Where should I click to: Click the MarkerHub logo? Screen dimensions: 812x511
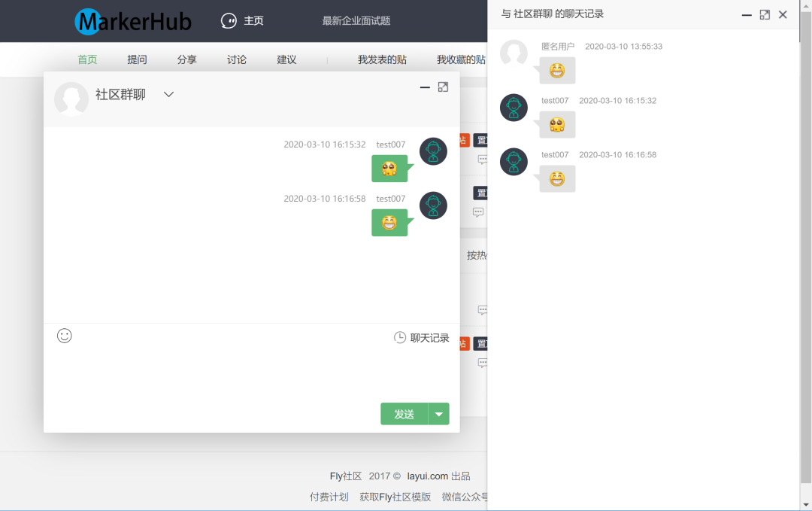pyautogui.click(x=133, y=21)
